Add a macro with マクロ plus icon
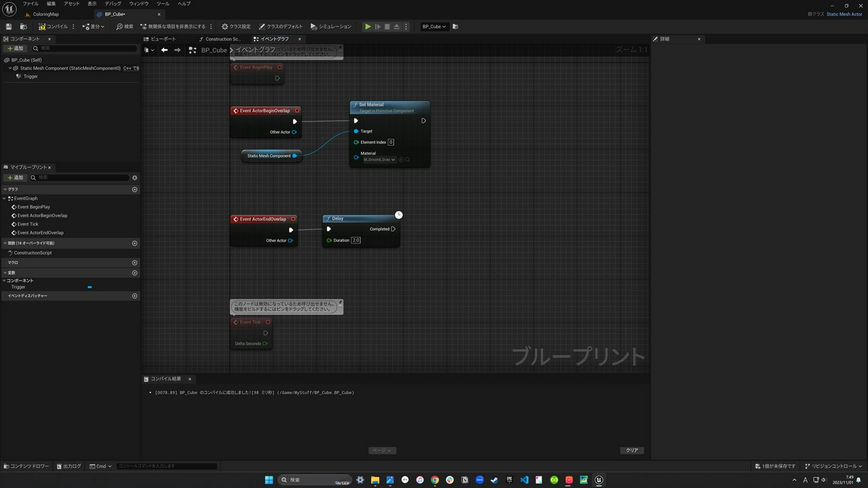Screen dimensions: 868x488 tap(135, 262)
